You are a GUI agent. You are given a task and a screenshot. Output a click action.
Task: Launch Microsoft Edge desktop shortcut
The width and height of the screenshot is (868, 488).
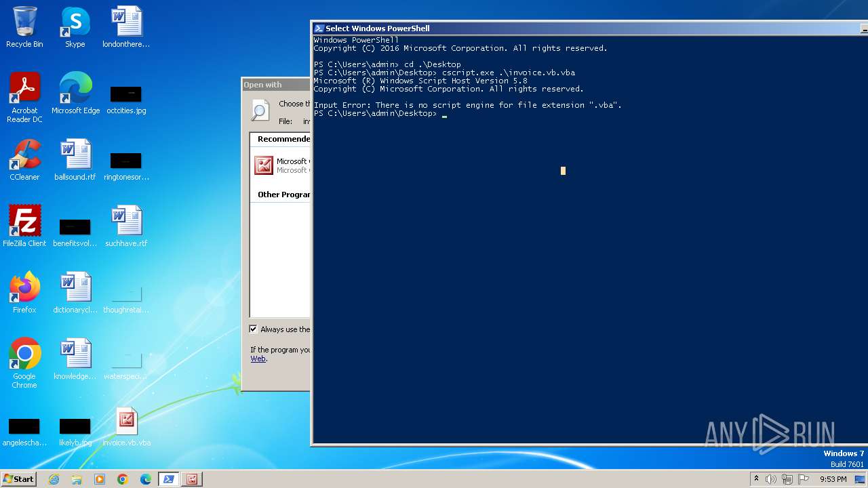pos(75,94)
